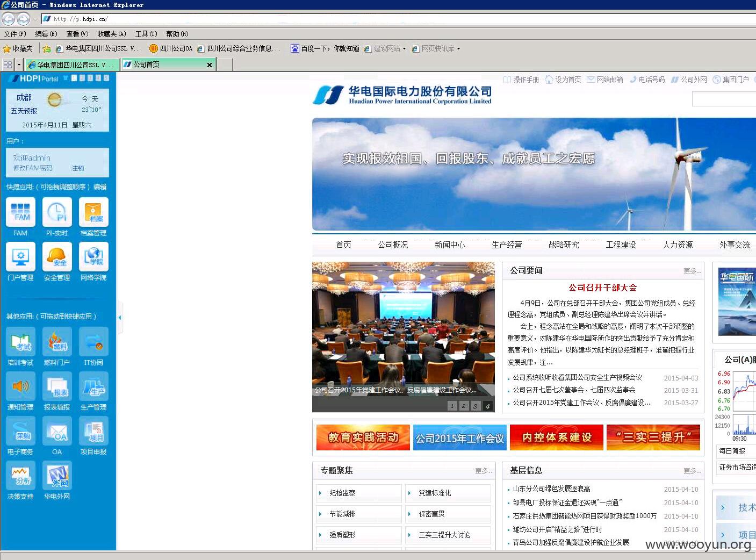Open 网络学院 app icon
Viewport: 756px width, 560px height.
coord(93,257)
